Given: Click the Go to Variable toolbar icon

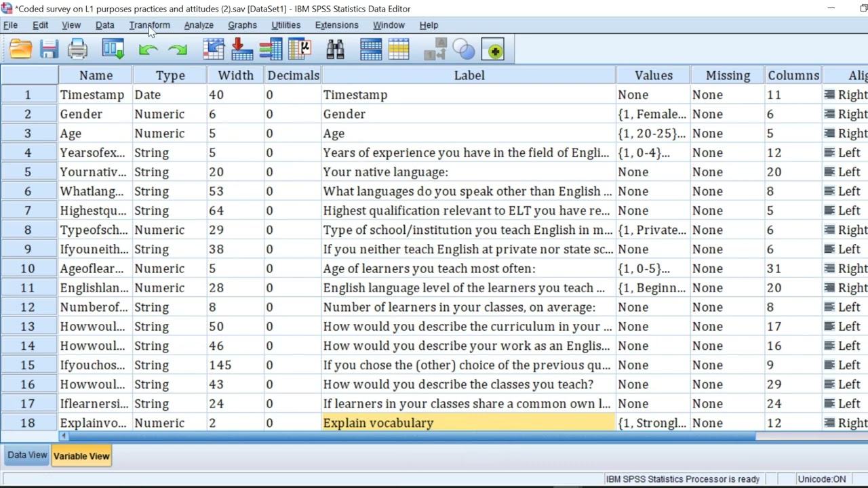Looking at the screenshot, I should pyautogui.click(x=241, y=49).
